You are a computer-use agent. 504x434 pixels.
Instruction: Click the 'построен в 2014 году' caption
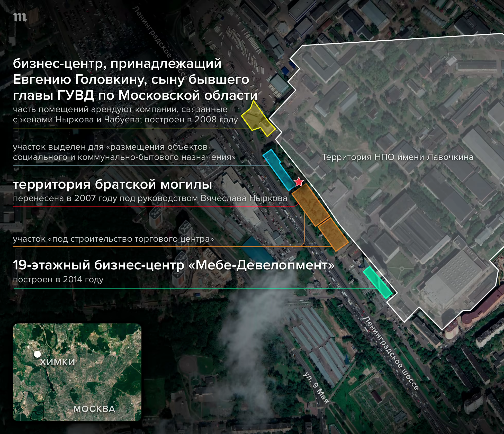pyautogui.click(x=58, y=279)
